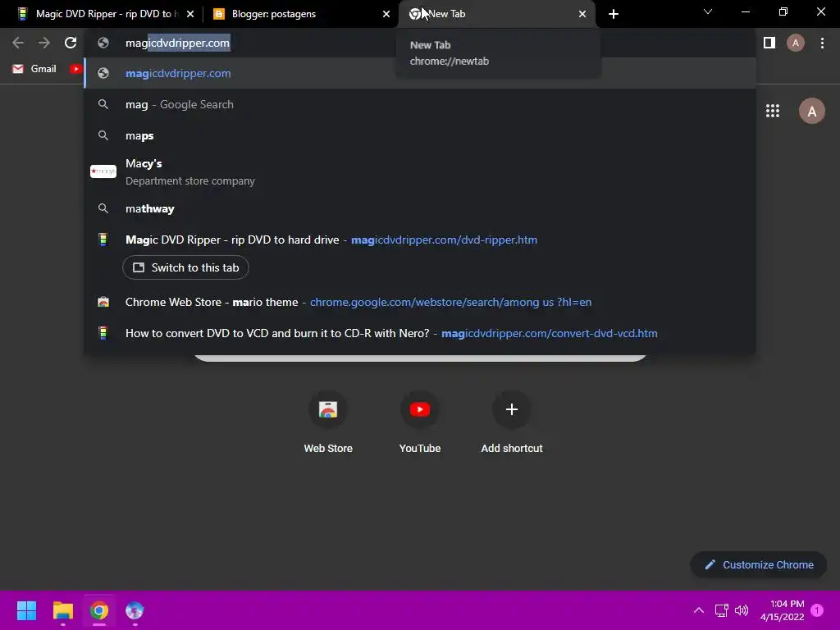Go forward with the forward arrow

click(x=44, y=43)
